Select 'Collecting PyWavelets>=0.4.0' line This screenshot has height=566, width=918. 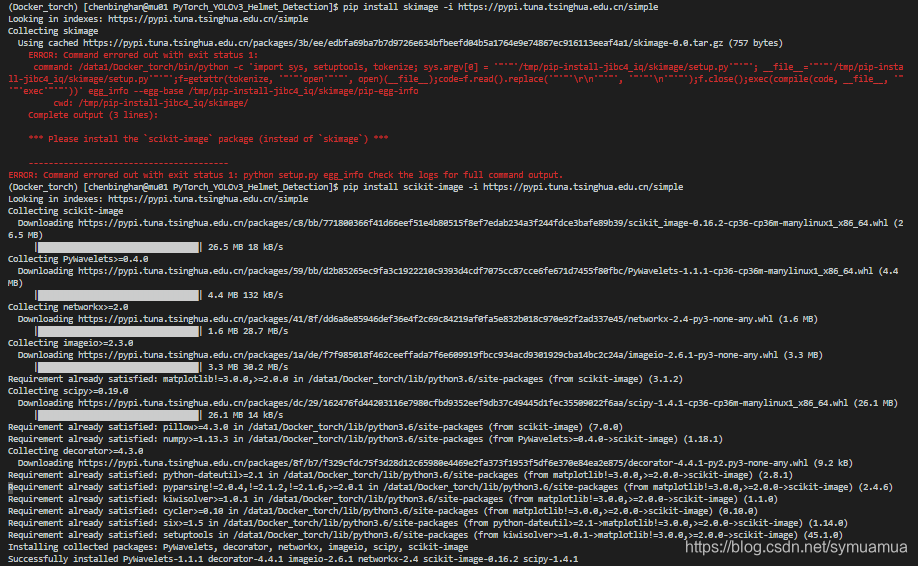tap(78, 259)
